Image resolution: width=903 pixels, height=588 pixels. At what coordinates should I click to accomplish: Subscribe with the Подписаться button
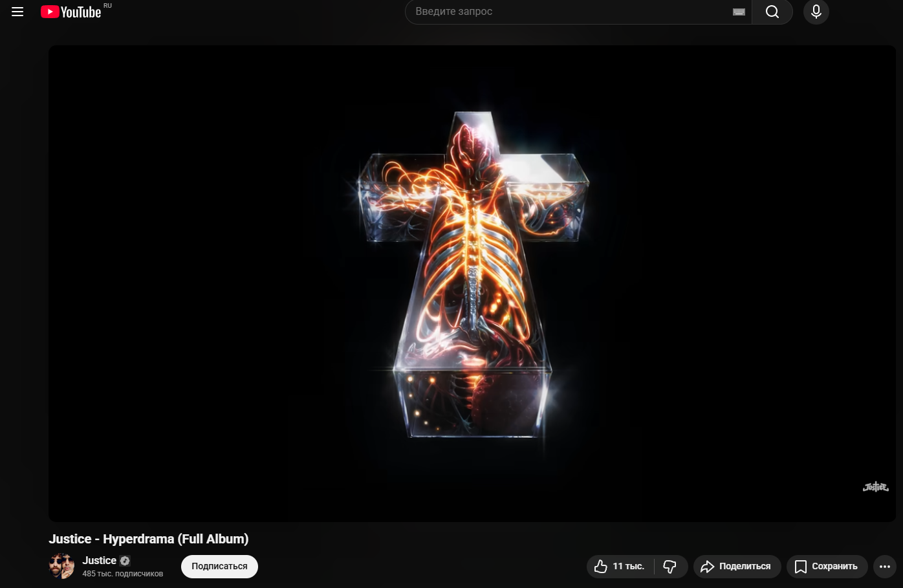219,566
